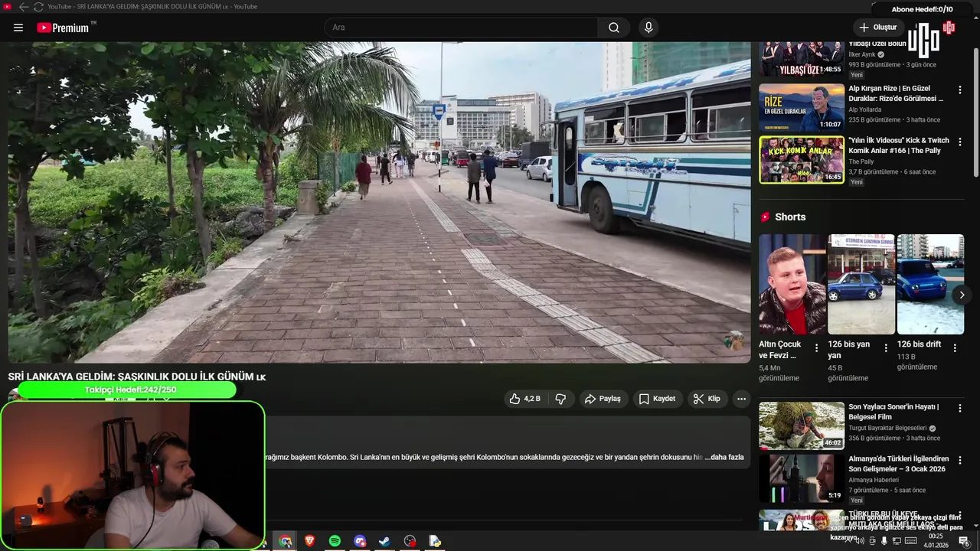
Task: Dislike the video with thumbs-down
Action: point(560,399)
